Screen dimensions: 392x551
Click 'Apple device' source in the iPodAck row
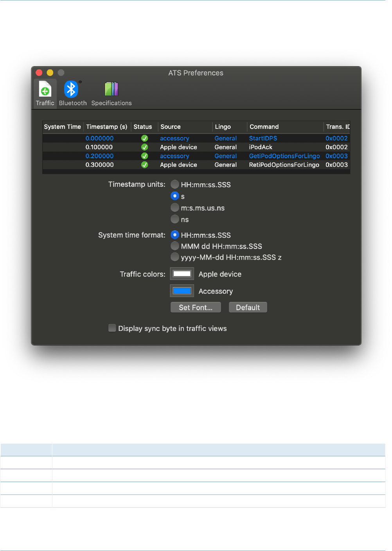[x=178, y=147]
